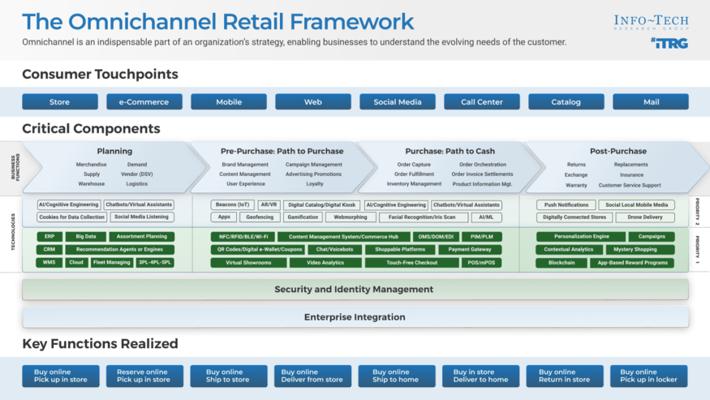
Task: Click the Info-Tech Research Group logo
Action: point(651,22)
